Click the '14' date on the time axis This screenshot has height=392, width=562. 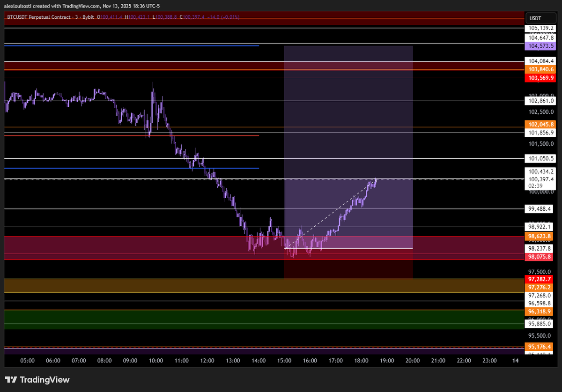(515, 361)
